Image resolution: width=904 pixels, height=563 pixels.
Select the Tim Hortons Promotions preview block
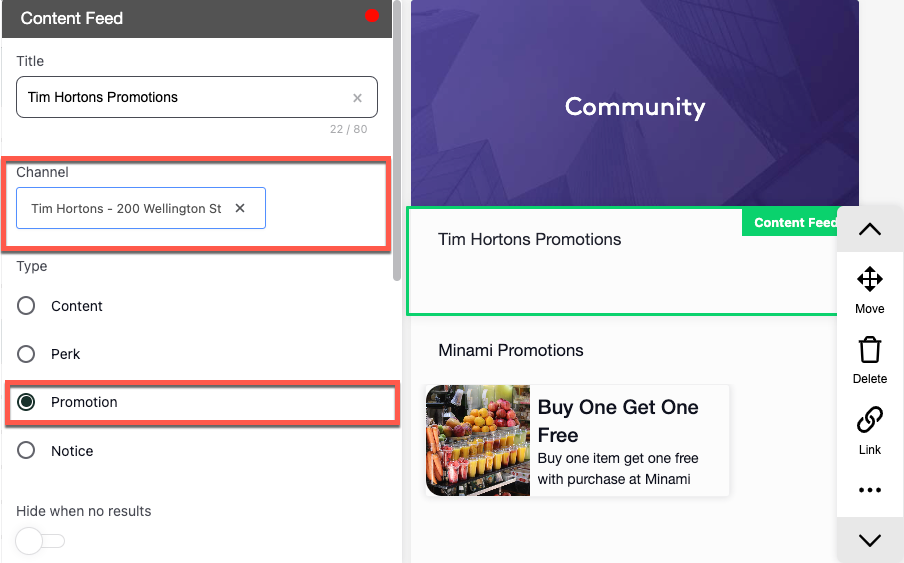(x=622, y=261)
